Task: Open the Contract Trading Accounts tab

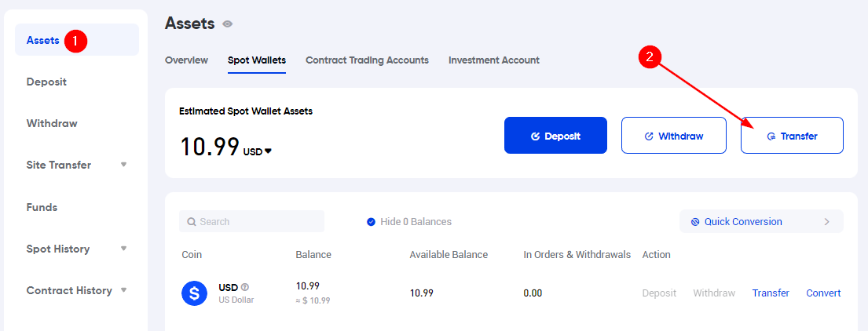Action: [367, 60]
